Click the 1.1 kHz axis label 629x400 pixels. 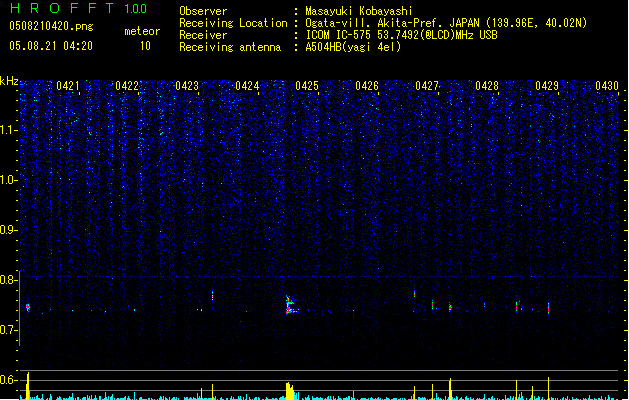tap(8, 130)
